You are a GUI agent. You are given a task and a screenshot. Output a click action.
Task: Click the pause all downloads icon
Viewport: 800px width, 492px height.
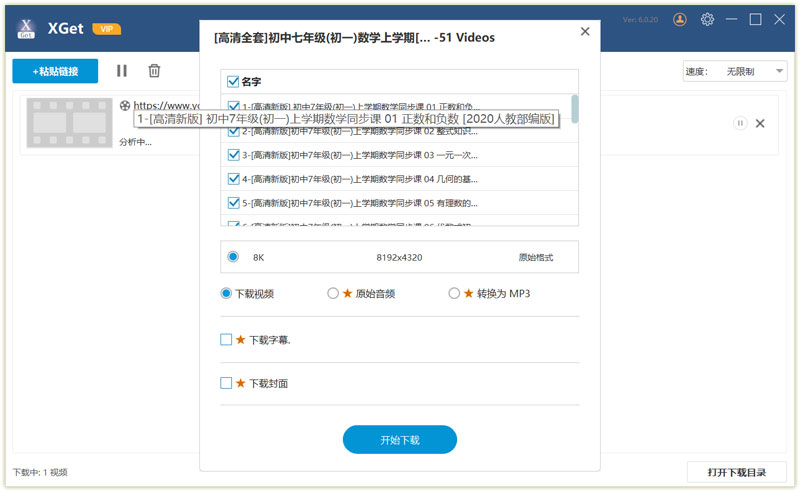[x=122, y=71]
